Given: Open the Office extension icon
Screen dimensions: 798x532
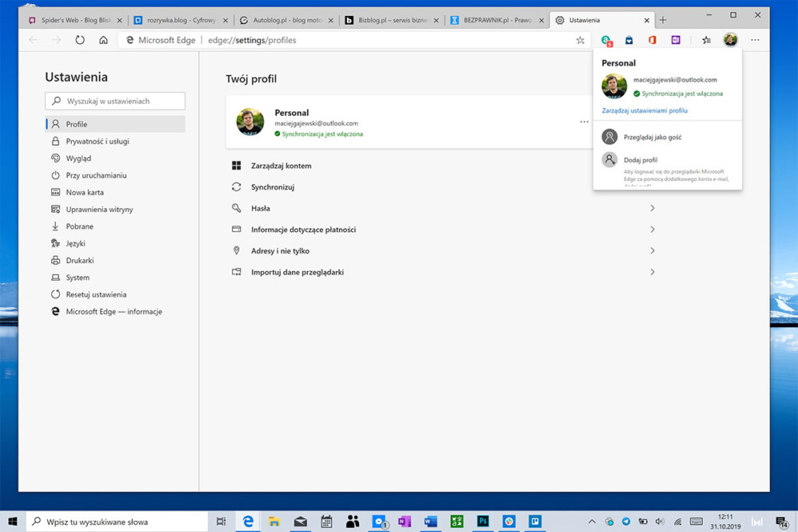Looking at the screenshot, I should pos(652,40).
